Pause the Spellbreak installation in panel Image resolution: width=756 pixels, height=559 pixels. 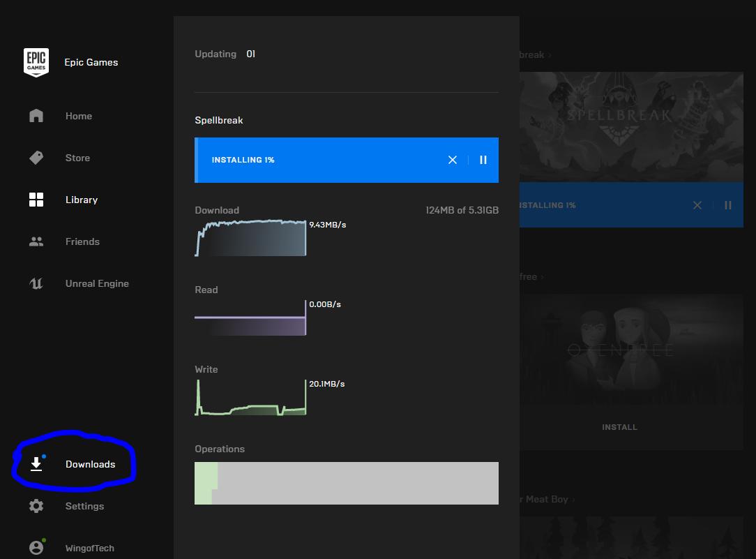(483, 160)
